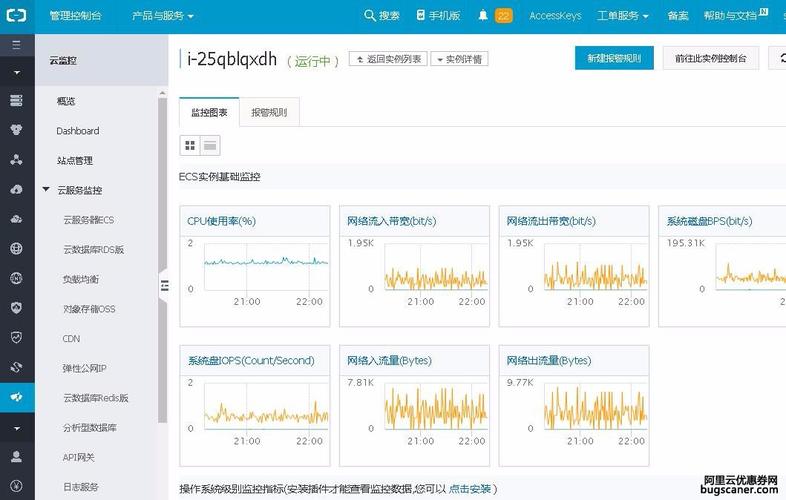Open the database icon below the server icon
Viewport: 786px width, 500px height.
(17, 130)
